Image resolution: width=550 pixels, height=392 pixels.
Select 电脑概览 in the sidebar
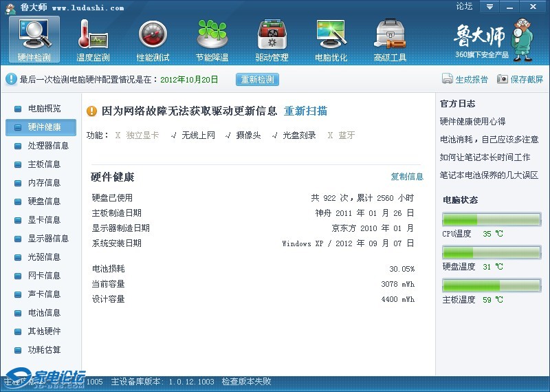(x=43, y=109)
